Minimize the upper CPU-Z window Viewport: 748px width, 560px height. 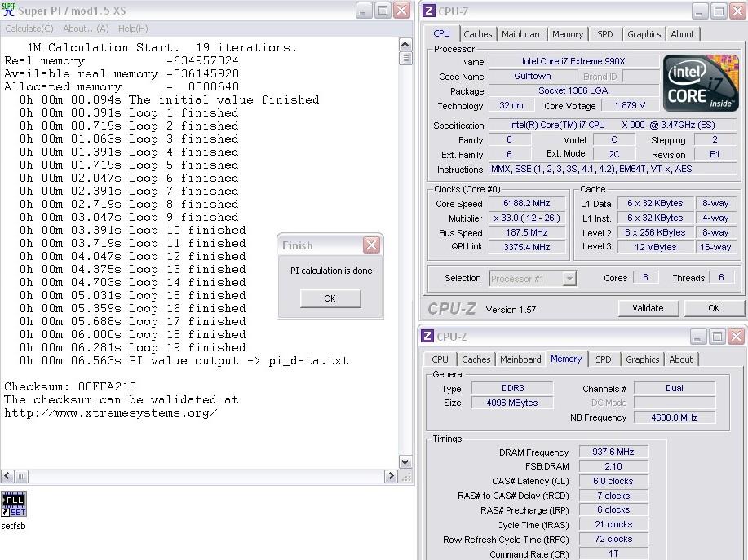700,11
